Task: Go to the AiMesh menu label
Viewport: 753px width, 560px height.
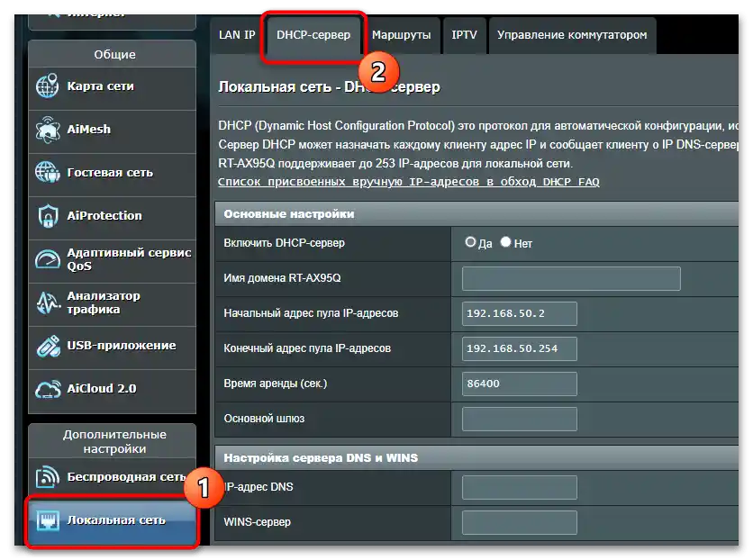Action: (x=89, y=130)
